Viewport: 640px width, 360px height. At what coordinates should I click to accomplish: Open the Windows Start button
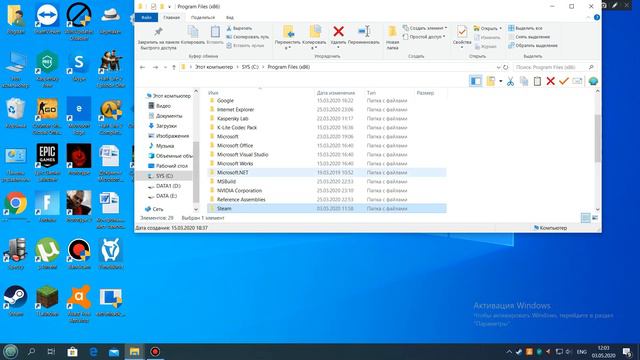pyautogui.click(x=11, y=351)
